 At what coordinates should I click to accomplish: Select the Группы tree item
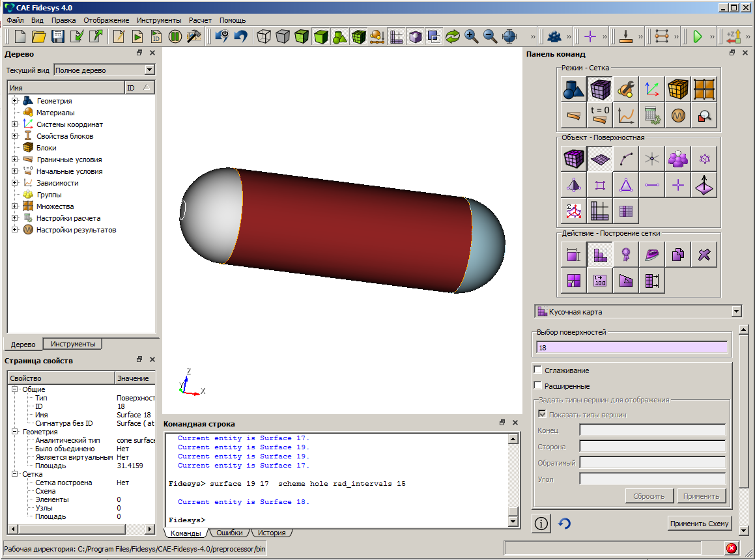pos(49,195)
